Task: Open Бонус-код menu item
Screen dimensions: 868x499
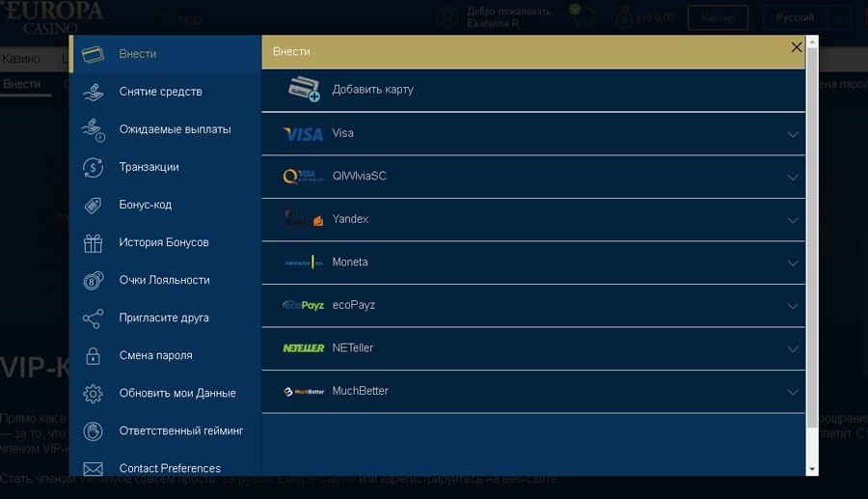Action: 165,205
